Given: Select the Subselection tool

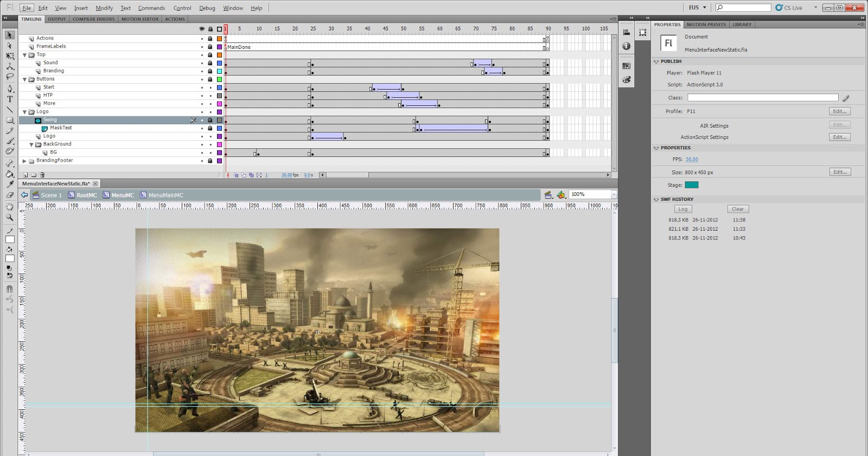Looking at the screenshot, I should click(10, 46).
